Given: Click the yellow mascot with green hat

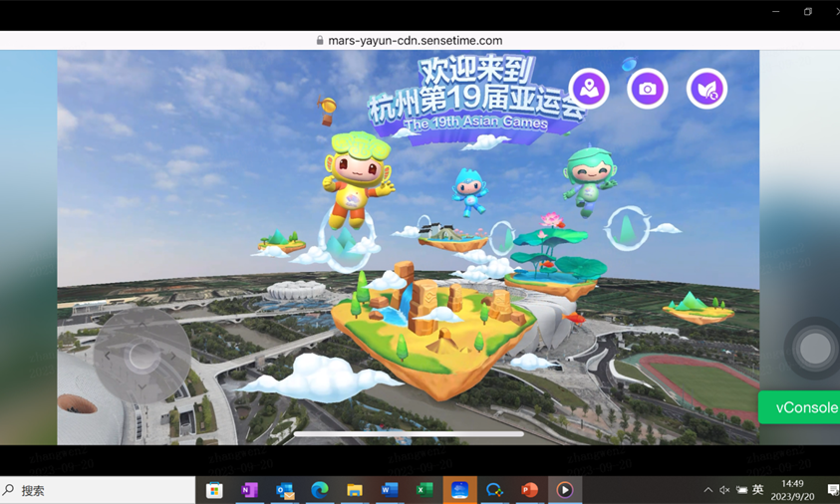Looking at the screenshot, I should coord(358,178).
